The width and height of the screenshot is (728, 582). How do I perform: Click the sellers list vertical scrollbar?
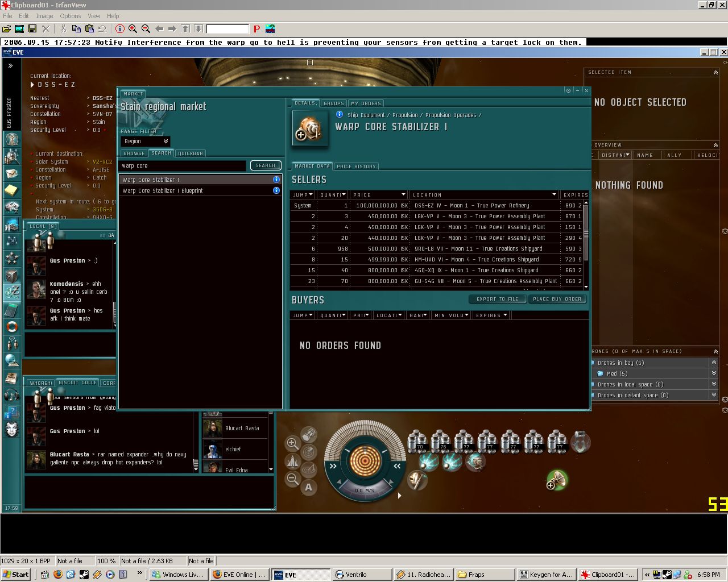pyautogui.click(x=586, y=245)
